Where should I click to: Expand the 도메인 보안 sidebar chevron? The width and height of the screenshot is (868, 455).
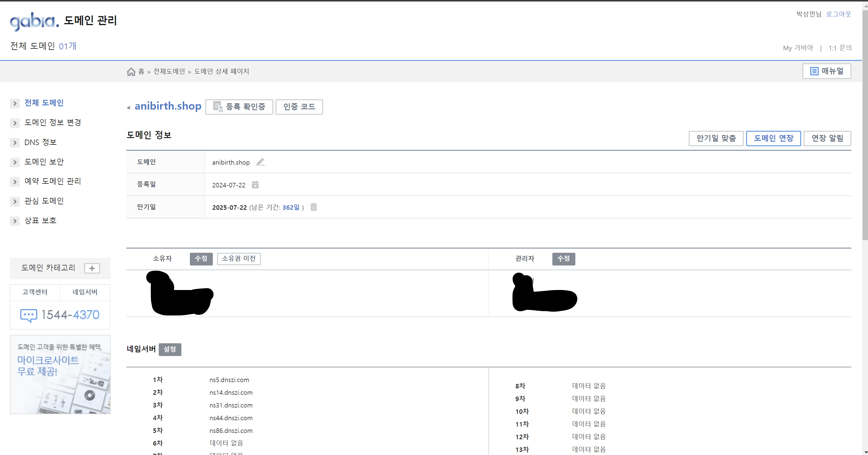tap(15, 162)
